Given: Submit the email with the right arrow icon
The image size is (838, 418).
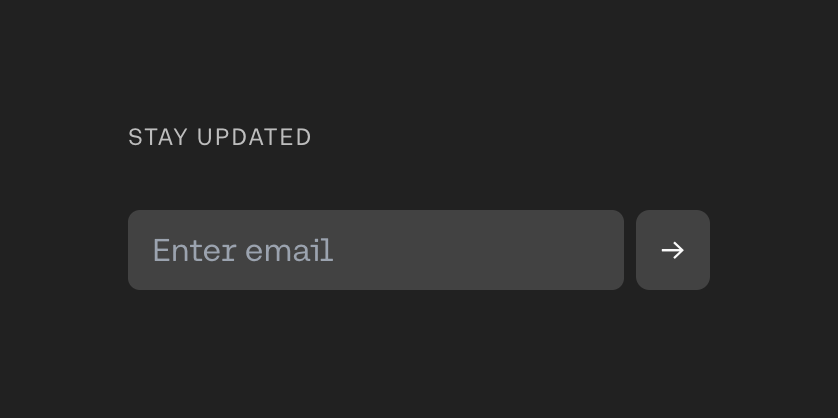Looking at the screenshot, I should (672, 250).
